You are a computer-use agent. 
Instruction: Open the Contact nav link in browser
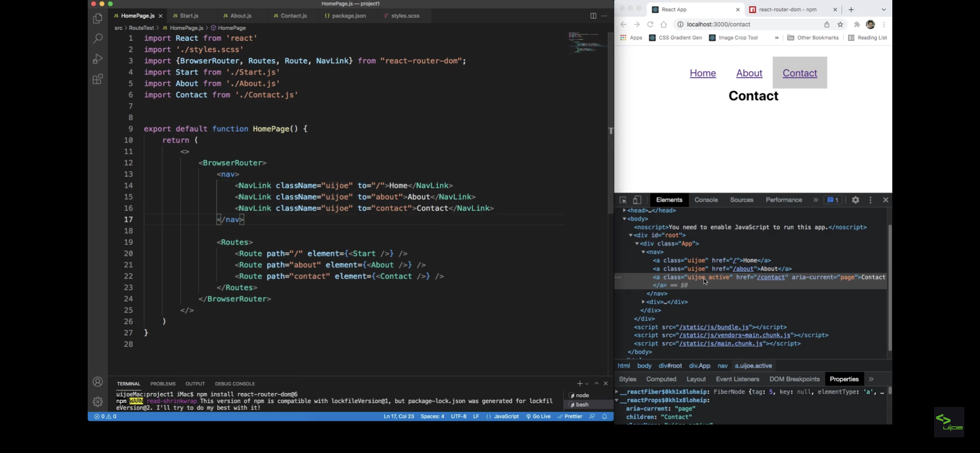[800, 72]
